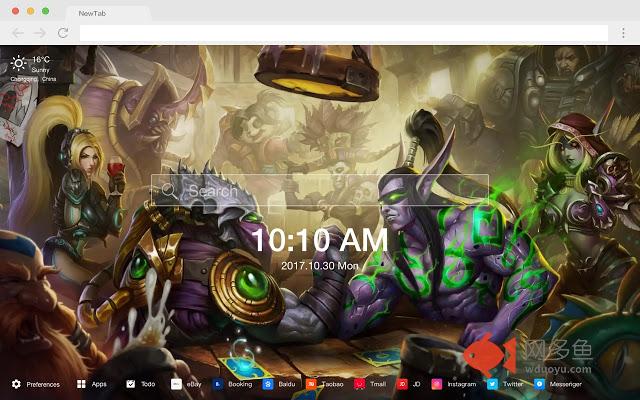
Task: Click inside the Search box
Action: tap(320, 190)
